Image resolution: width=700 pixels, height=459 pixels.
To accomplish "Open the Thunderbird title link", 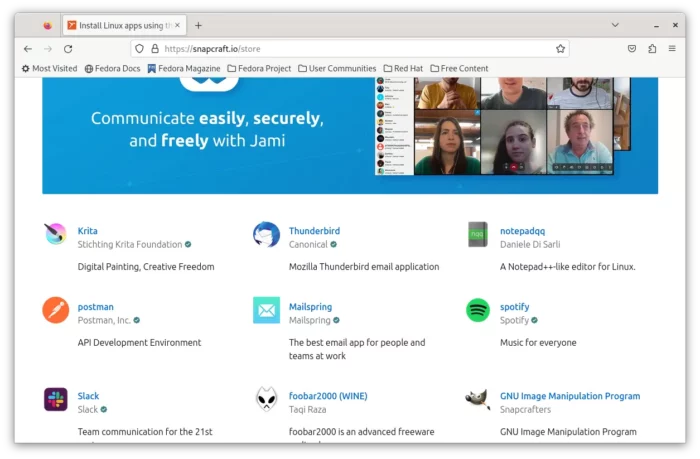I will tap(314, 231).
